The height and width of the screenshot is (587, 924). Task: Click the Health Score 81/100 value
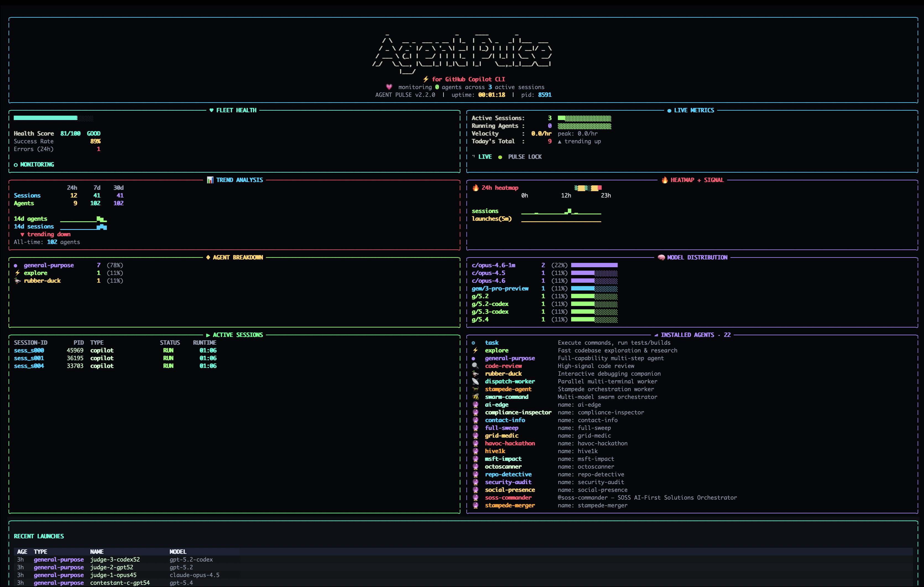pyautogui.click(x=70, y=134)
